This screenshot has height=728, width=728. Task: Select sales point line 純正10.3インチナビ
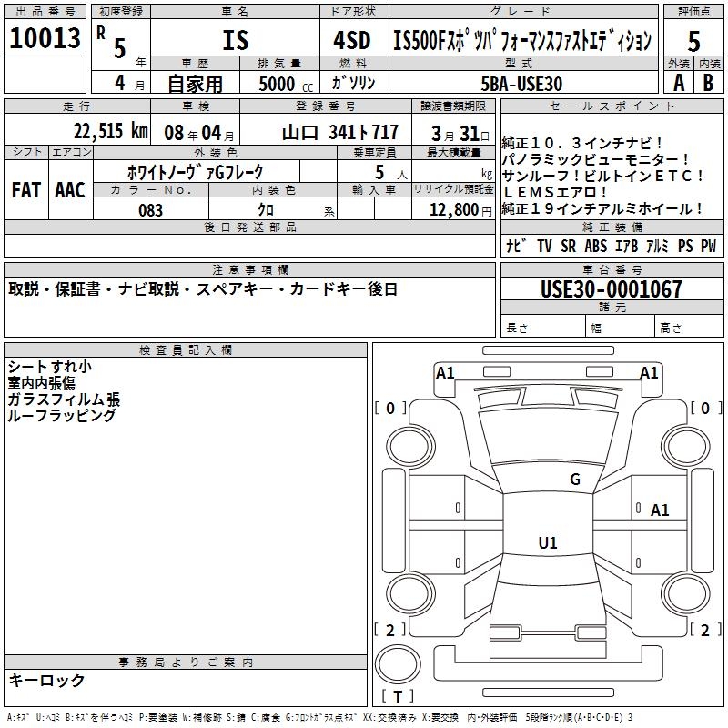[582, 143]
